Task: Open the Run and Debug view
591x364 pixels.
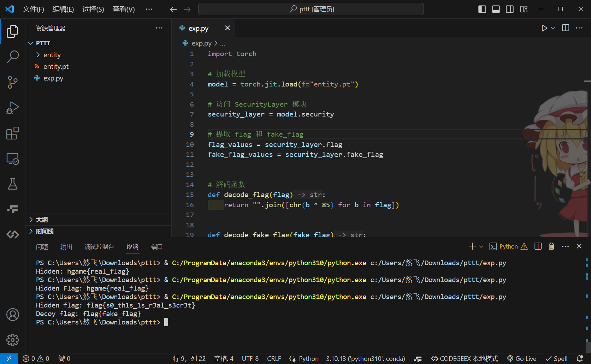Action: point(13,108)
